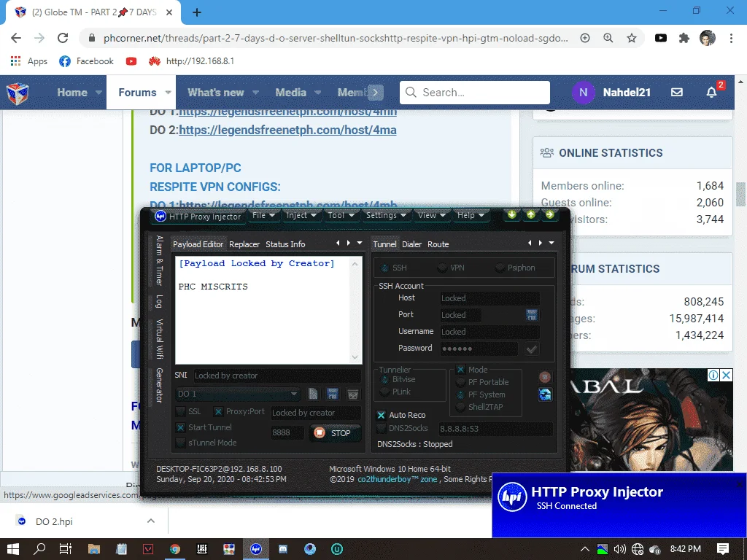Open What's new forum nav item
Image resolution: width=747 pixels, height=560 pixels.
tap(216, 93)
